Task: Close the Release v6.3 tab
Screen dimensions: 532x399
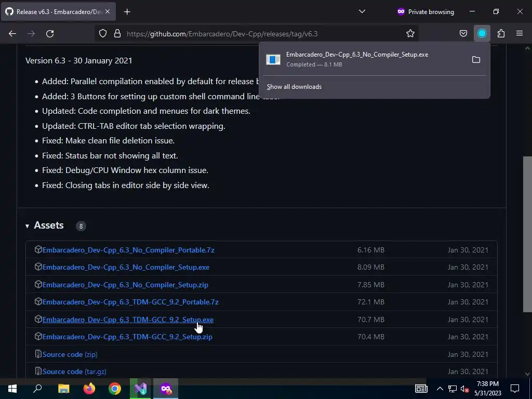Action: point(108,11)
